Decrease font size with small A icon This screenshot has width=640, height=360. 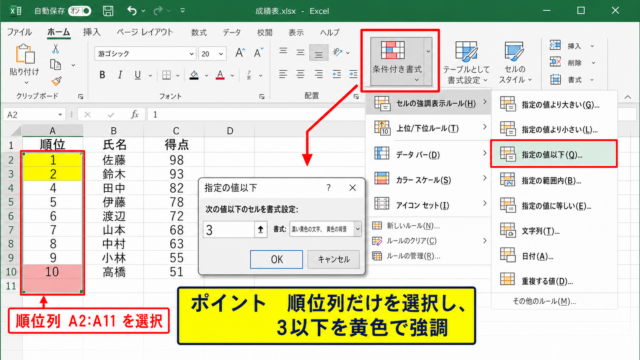[x=258, y=53]
